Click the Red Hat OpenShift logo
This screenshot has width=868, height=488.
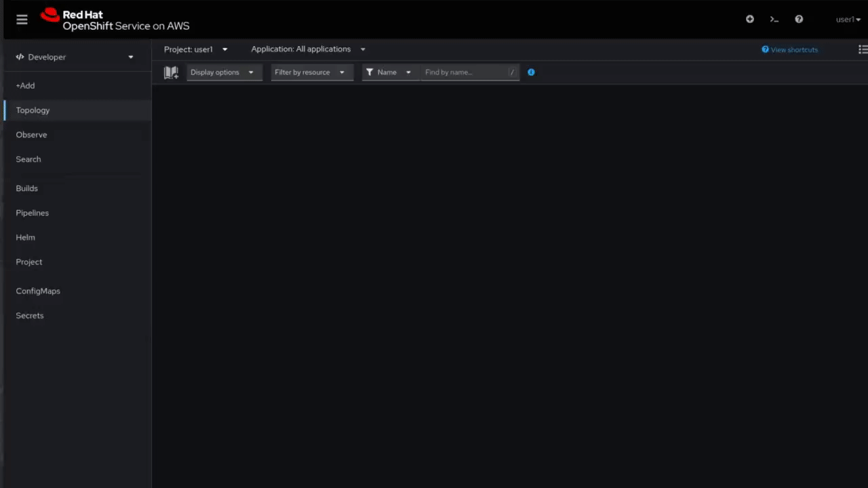(114, 19)
